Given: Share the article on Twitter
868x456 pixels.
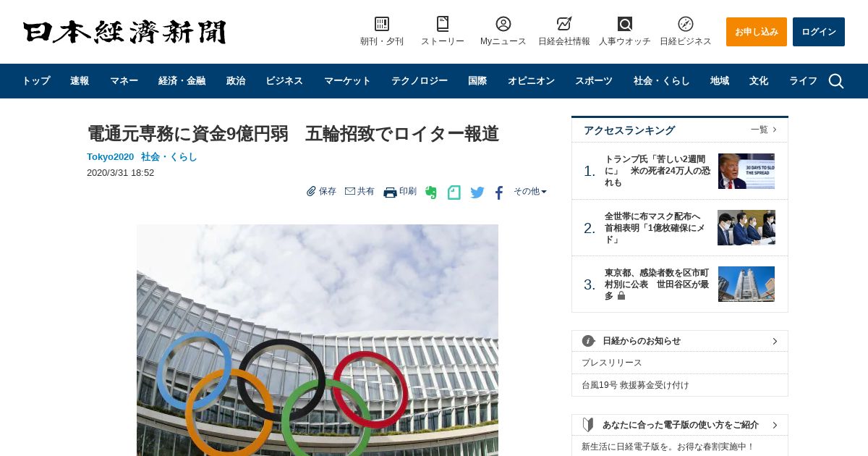Looking at the screenshot, I should pos(477,193).
